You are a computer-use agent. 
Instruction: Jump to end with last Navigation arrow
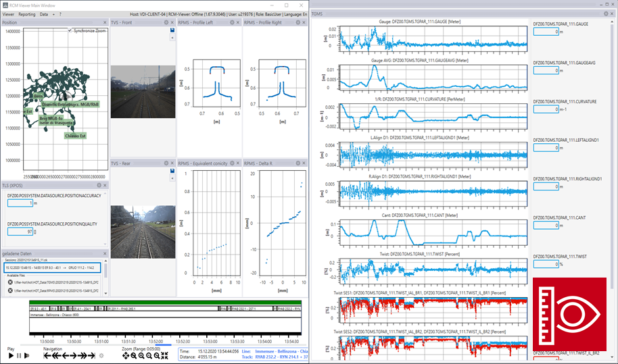coord(91,355)
